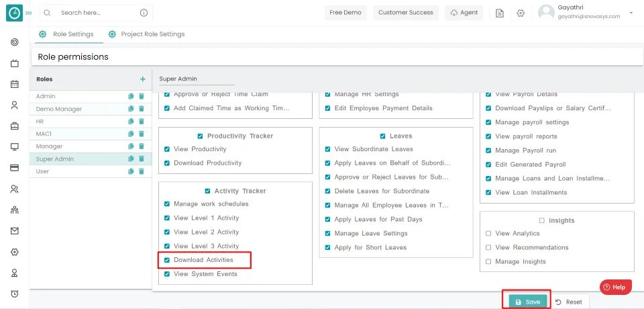Screen dimensions: 644x309
Task: Save the role permissions
Action: [x=528, y=302]
